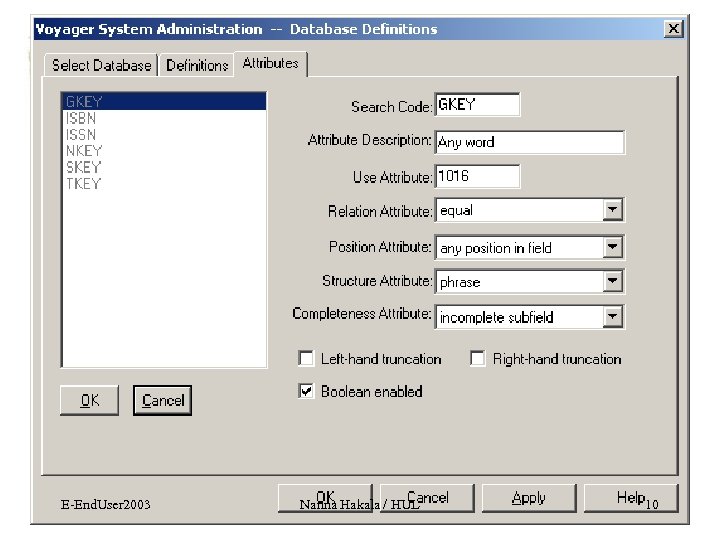Viewport: 720px width, 540px height.
Task: Click the Use Attribute field
Action: pos(477,176)
